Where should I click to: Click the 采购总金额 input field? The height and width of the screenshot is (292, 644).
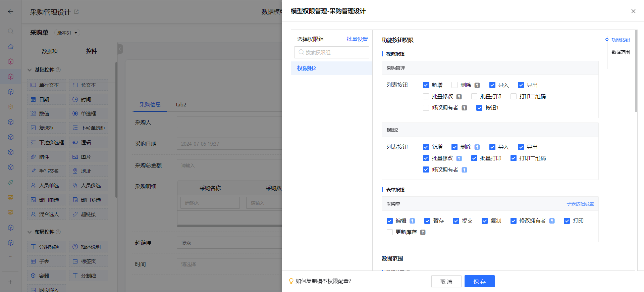tap(229, 165)
